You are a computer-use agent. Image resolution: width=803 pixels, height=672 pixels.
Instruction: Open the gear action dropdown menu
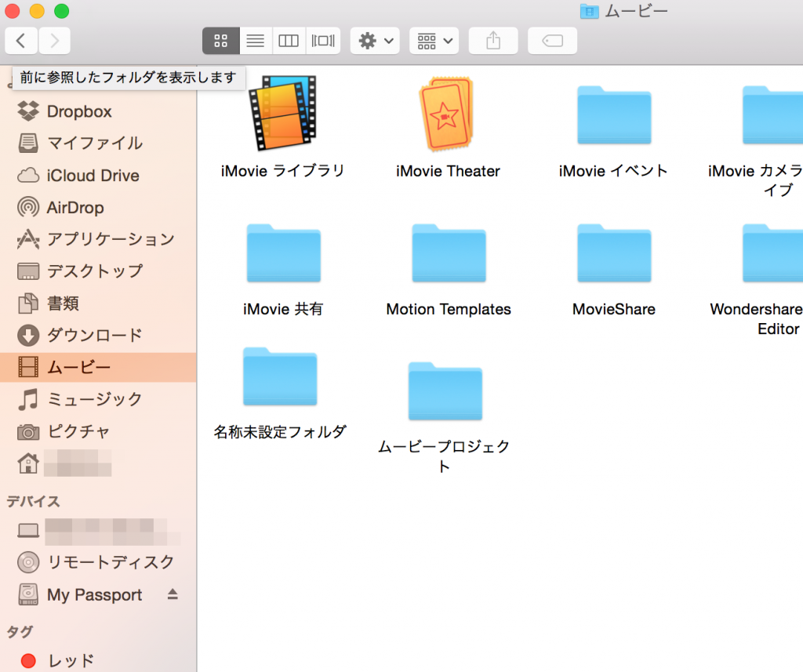tap(375, 41)
